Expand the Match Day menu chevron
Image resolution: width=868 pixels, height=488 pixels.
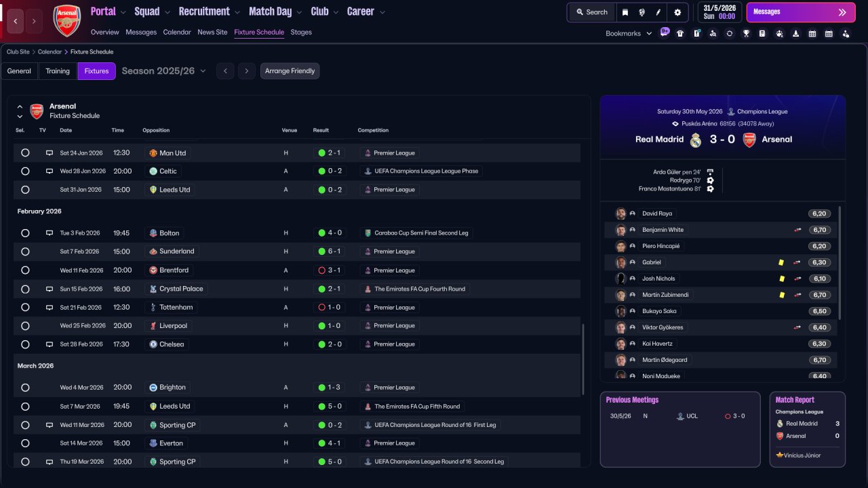click(x=299, y=12)
